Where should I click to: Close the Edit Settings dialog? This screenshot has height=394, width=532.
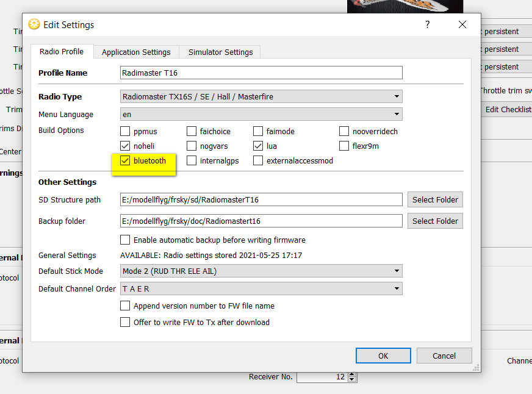462,24
